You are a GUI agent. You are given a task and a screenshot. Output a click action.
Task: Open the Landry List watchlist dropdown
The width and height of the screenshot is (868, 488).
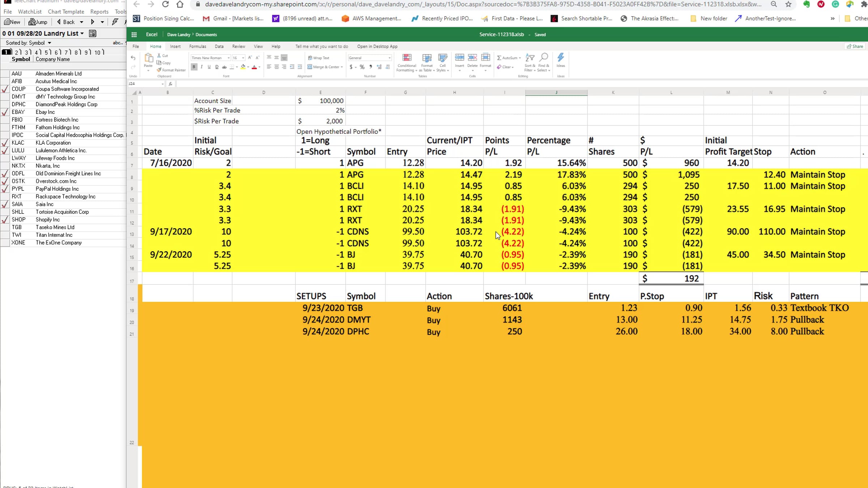click(82, 34)
